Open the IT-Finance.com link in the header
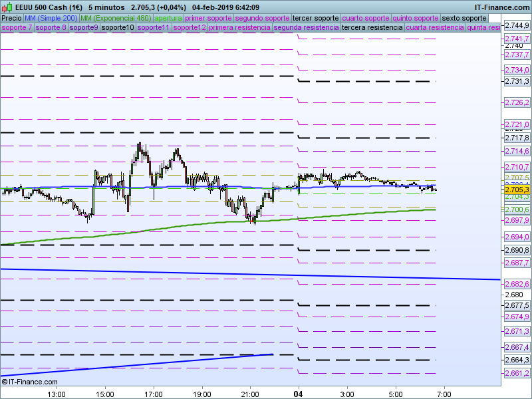Image resolution: width=532 pixels, height=399 pixels. (x=501, y=7)
